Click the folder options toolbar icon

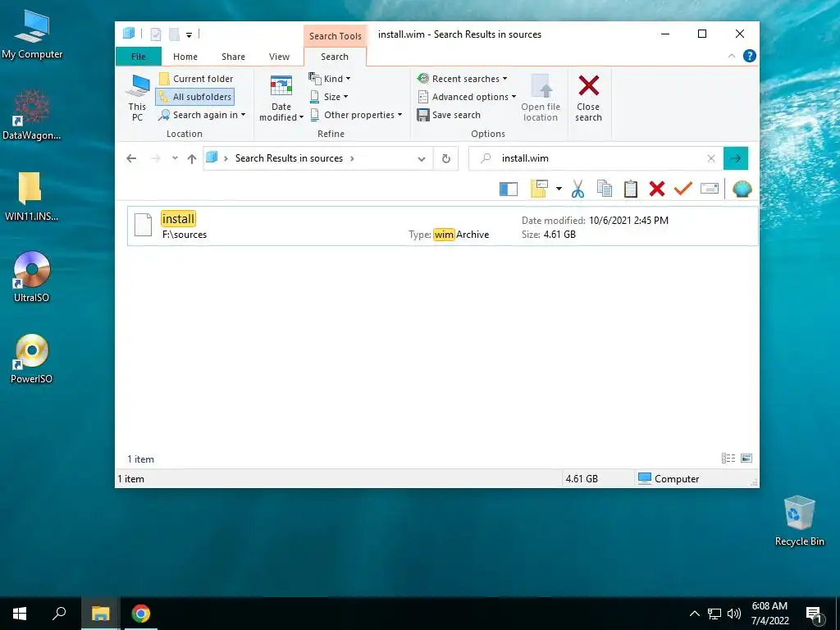[x=539, y=188]
